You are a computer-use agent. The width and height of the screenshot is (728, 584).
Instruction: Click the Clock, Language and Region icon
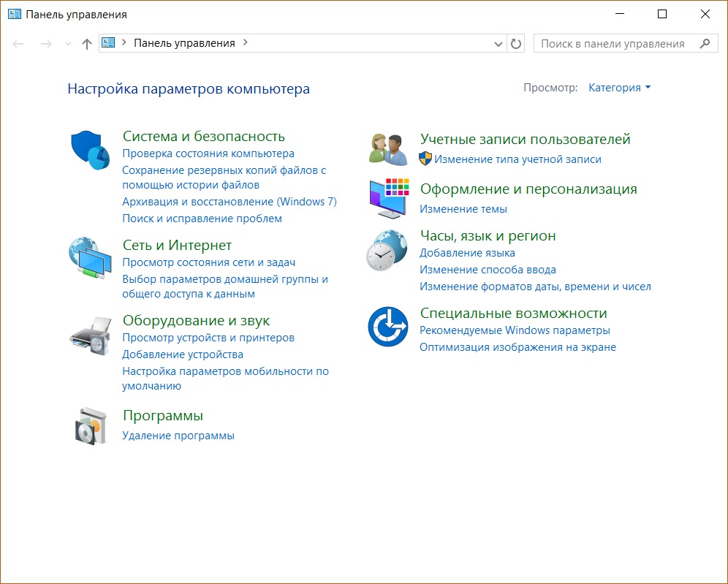(387, 251)
